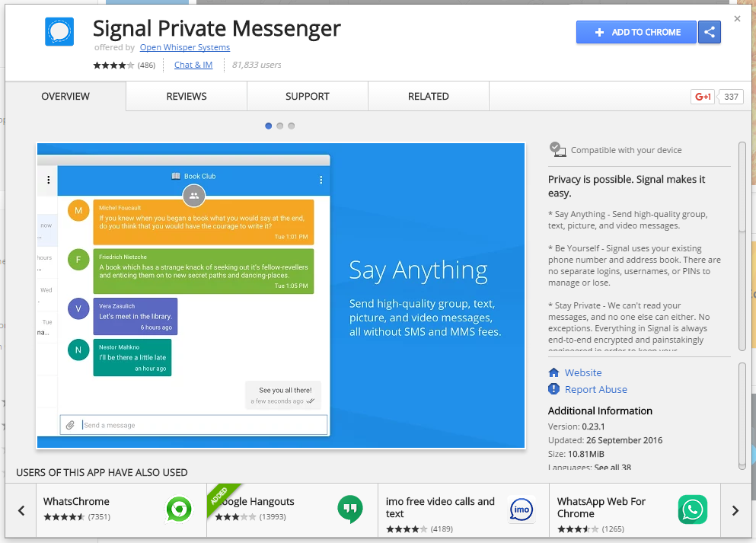
Task: Open the RELATED tab
Action: click(x=428, y=96)
